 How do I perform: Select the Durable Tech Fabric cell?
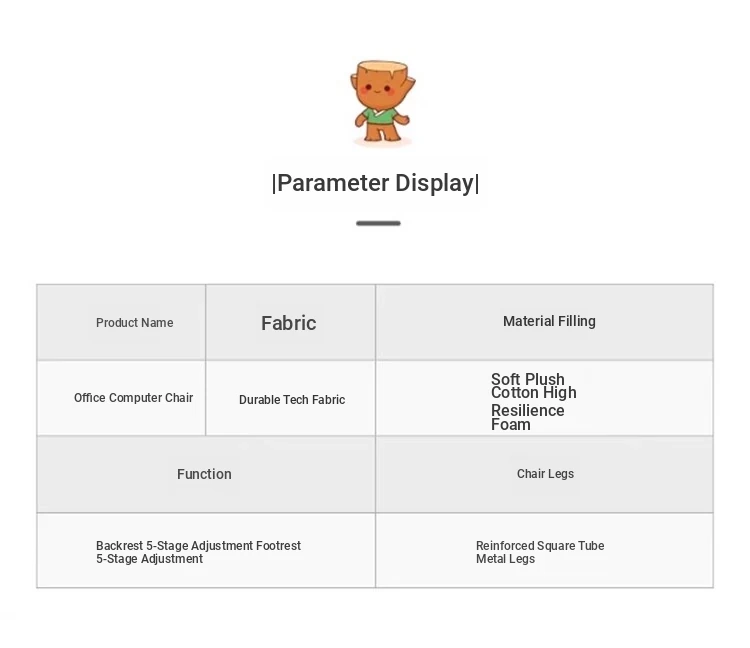(292, 400)
